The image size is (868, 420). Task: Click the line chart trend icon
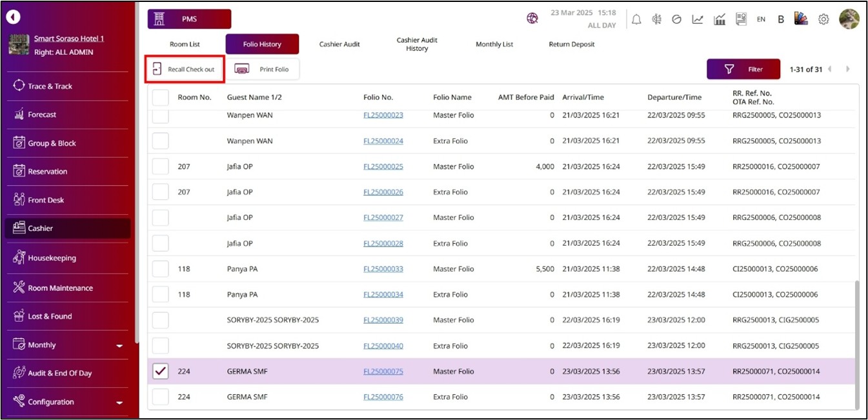[x=698, y=19]
